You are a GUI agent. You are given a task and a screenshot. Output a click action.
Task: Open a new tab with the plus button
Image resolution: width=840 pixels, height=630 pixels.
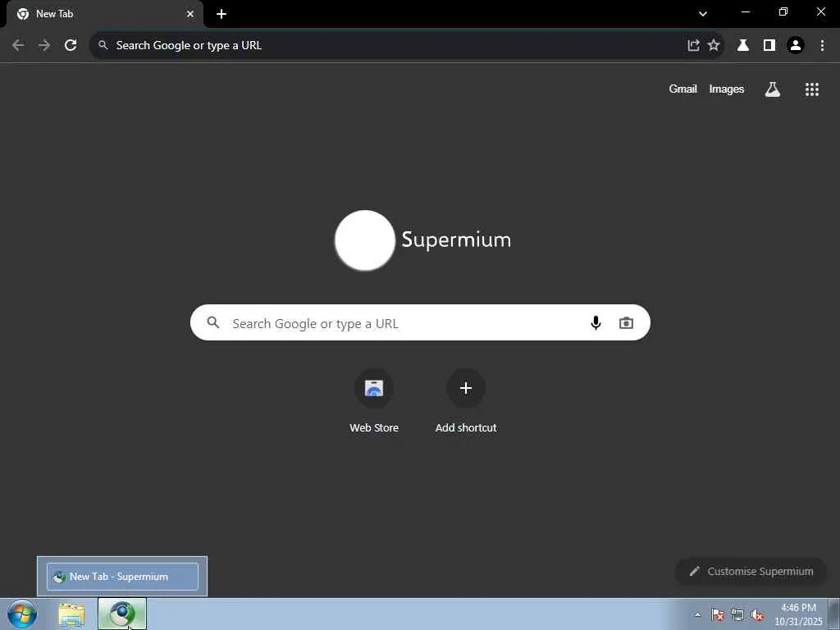point(221,14)
